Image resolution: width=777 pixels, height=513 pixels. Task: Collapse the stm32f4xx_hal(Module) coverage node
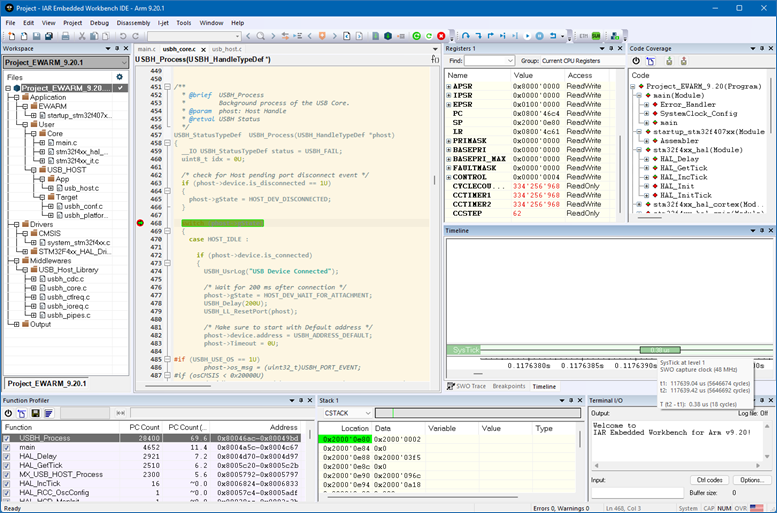point(639,150)
